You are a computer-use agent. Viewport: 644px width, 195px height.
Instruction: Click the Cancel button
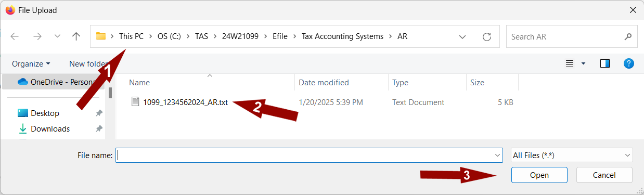604,175
